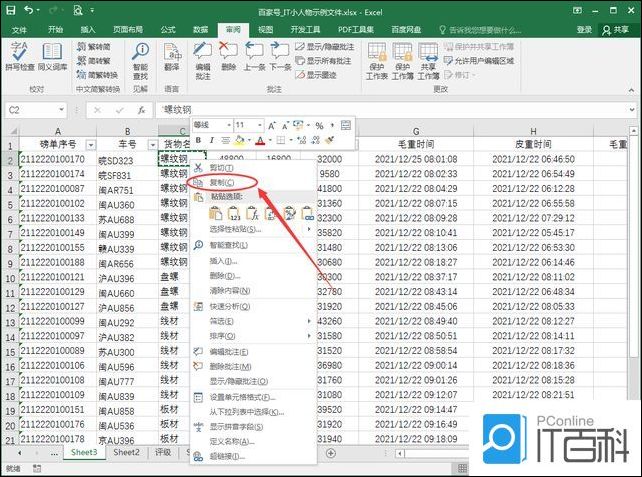Image resolution: width=642 pixels, height=477 pixels.
Task: Click the 告诉我您想要做什么 search box
Action: click(x=480, y=30)
